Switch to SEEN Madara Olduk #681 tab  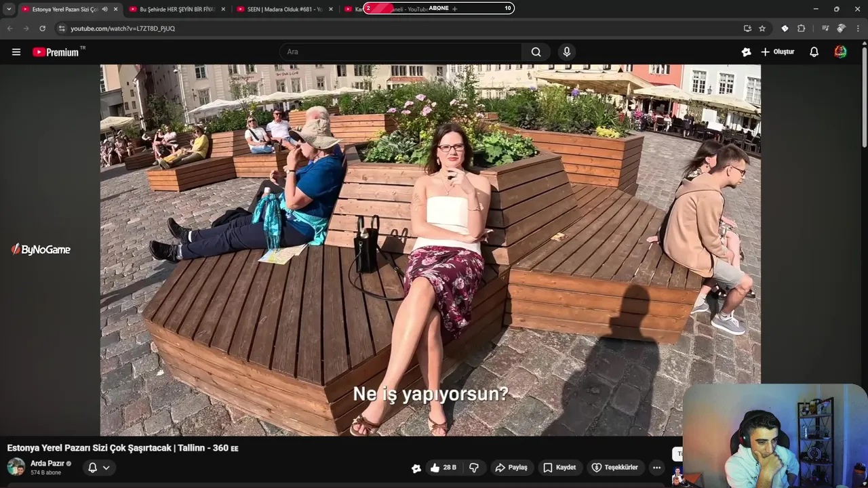pos(283,9)
